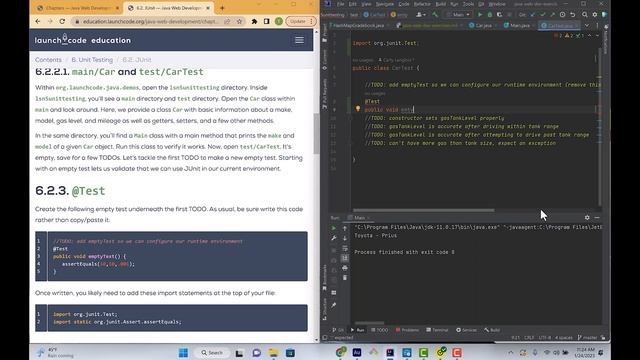Switch to the Car.java editor tab
Viewport: 640px width, 360px height.
[x=483, y=25]
